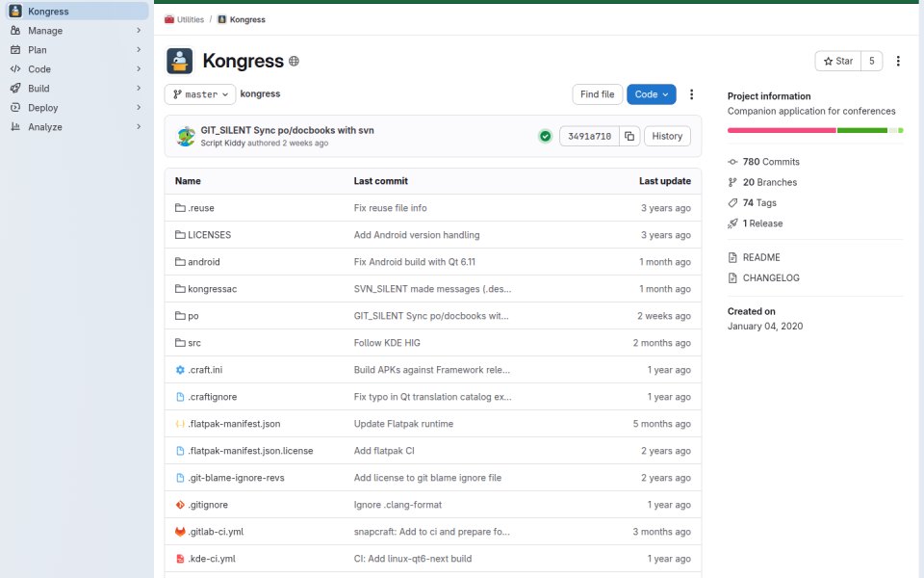Click Script Kiddy's commit author avatar
The image size is (924, 578).
point(186,136)
